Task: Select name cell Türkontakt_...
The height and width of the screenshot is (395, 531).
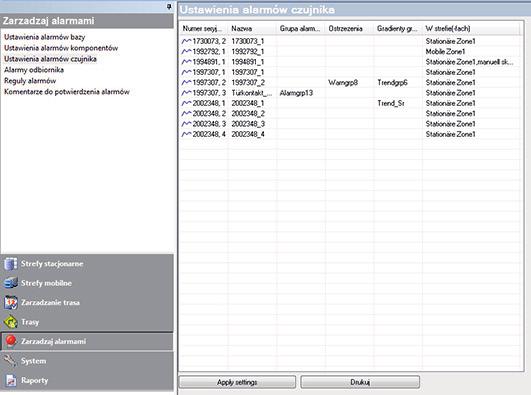Action: (x=252, y=93)
